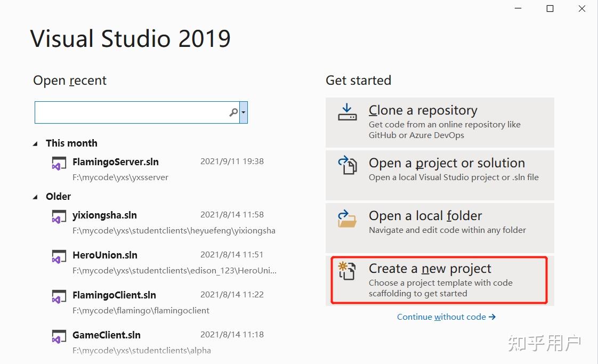Click the Open a project or solution icon
This screenshot has width=598, height=364.
(347, 165)
